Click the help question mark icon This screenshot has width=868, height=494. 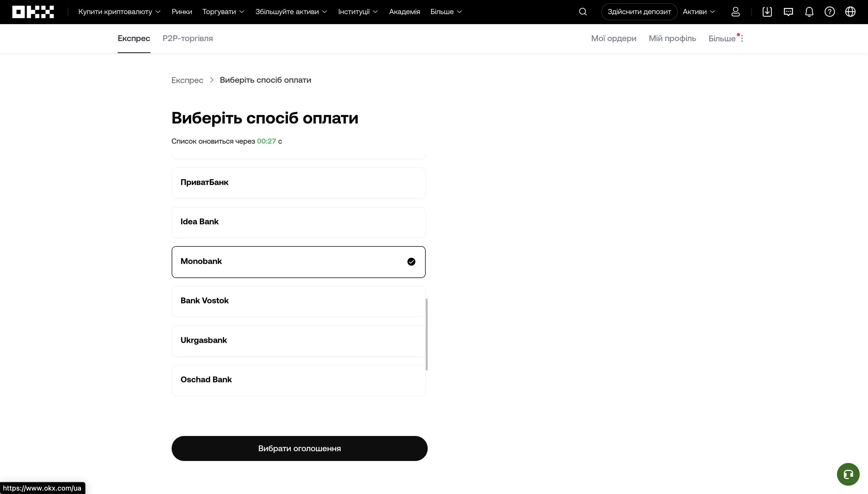coord(830,11)
